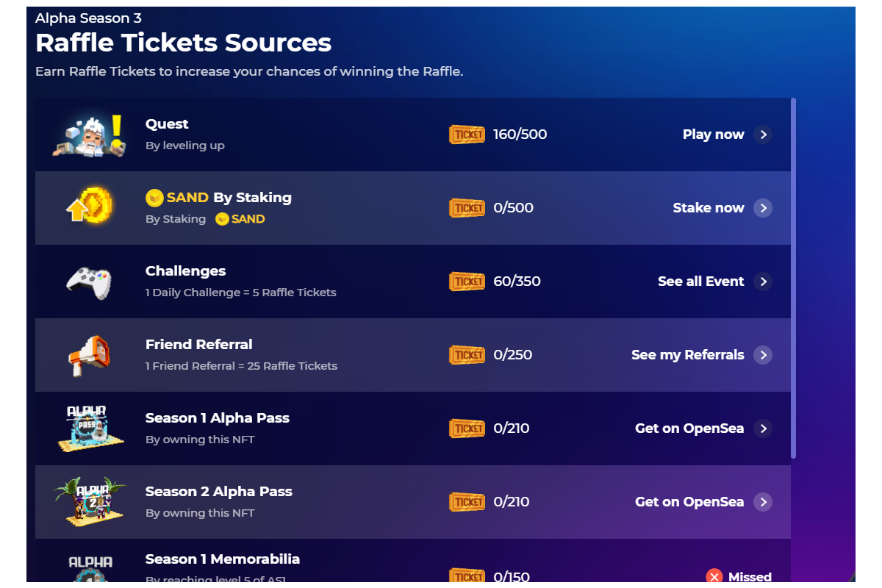Click the ticket icon in Friend Referral row
The height and width of the screenshot is (588, 882).
click(467, 355)
